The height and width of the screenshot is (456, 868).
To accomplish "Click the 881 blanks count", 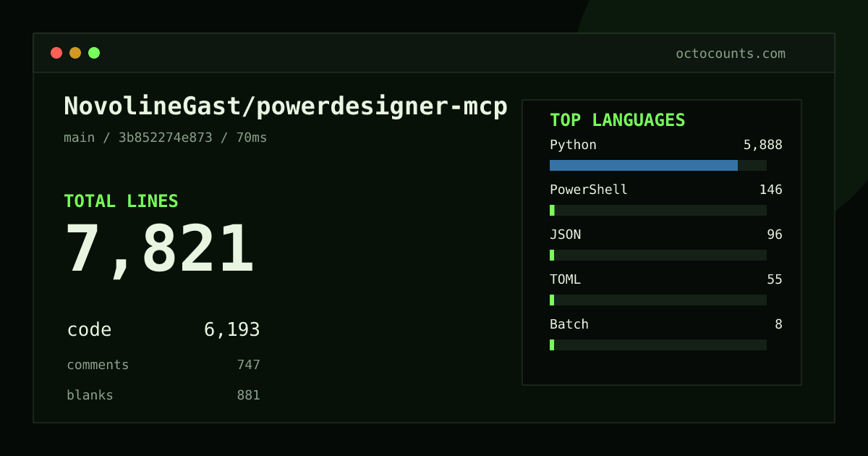I will [248, 395].
